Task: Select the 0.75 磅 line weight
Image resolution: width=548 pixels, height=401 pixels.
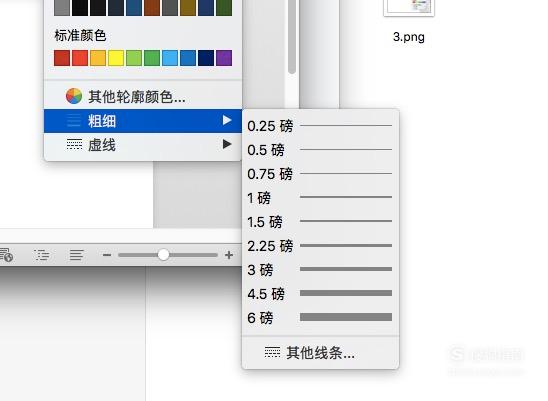Action: tap(320, 174)
